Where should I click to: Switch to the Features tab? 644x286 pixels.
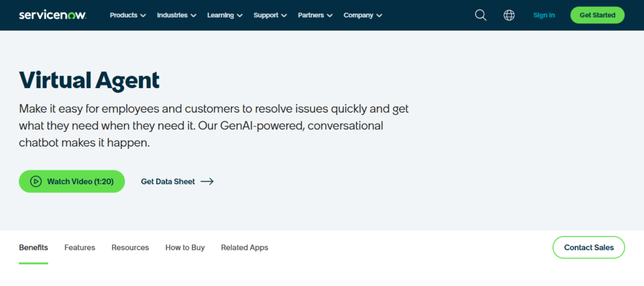pyautogui.click(x=80, y=248)
